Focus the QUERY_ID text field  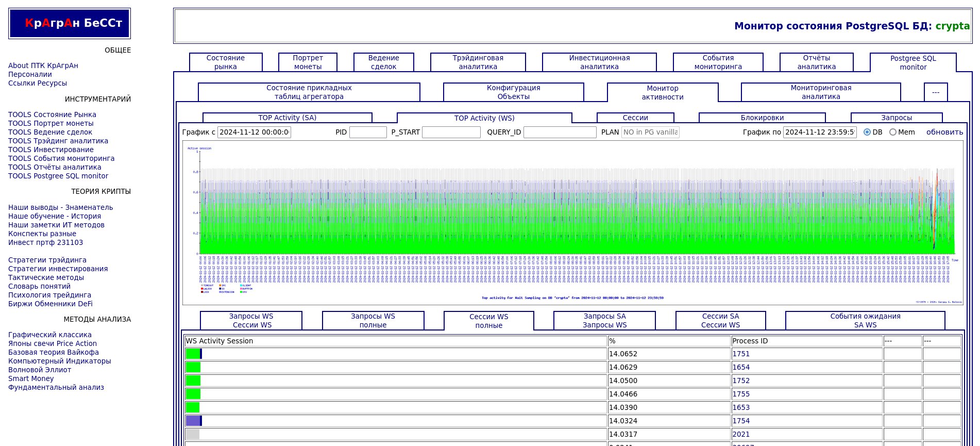tap(560, 133)
